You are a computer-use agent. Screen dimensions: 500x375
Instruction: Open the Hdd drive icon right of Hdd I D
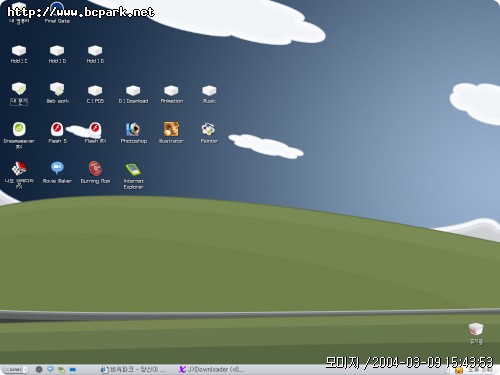tap(95, 54)
